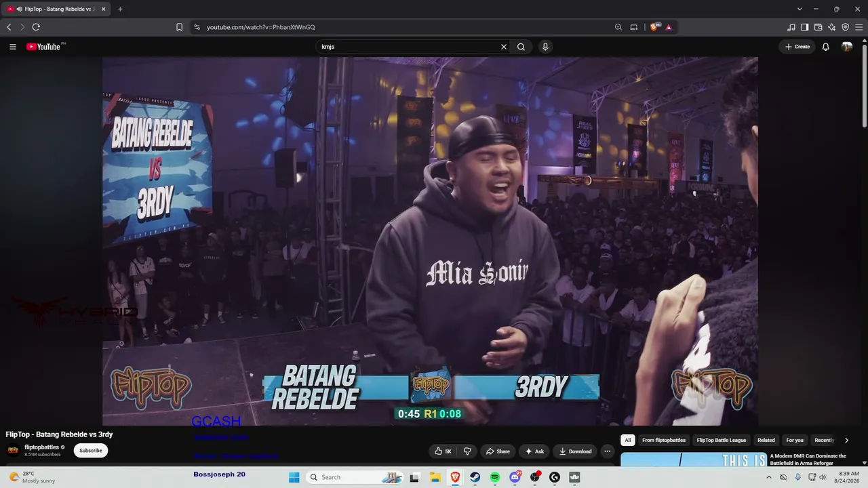Open the YouTube account avatar menu
This screenshot has height=488, width=868.
pos(847,47)
